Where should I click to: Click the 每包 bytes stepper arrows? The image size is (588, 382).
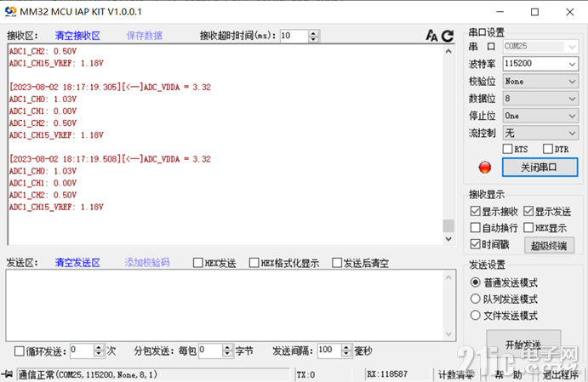point(227,351)
